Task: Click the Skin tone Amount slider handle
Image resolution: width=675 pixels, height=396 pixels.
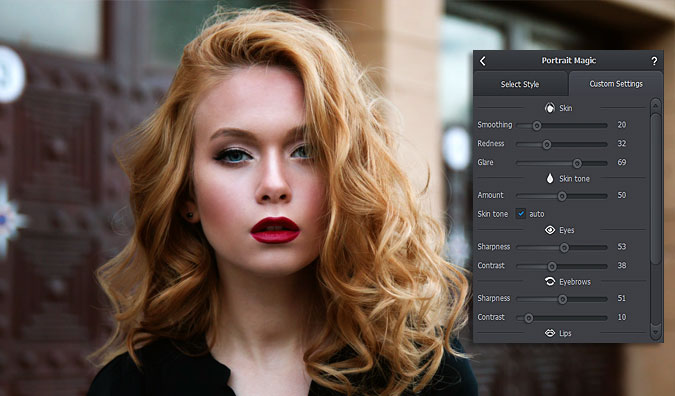Action: click(x=562, y=196)
